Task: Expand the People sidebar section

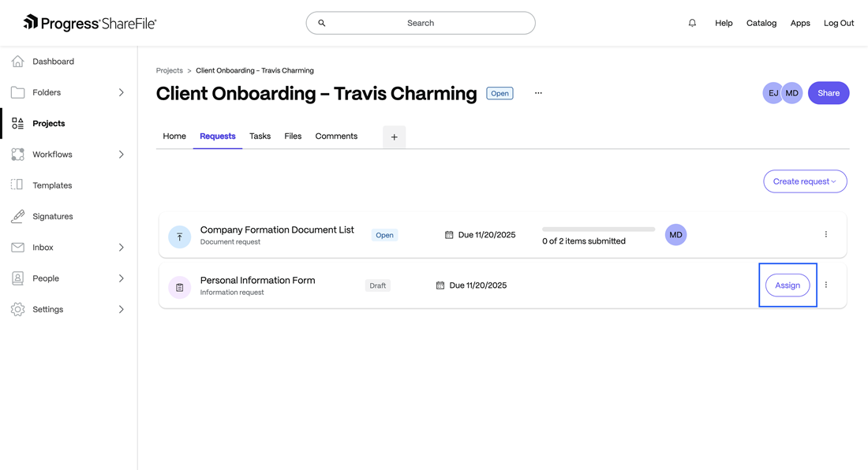Action: coord(121,278)
